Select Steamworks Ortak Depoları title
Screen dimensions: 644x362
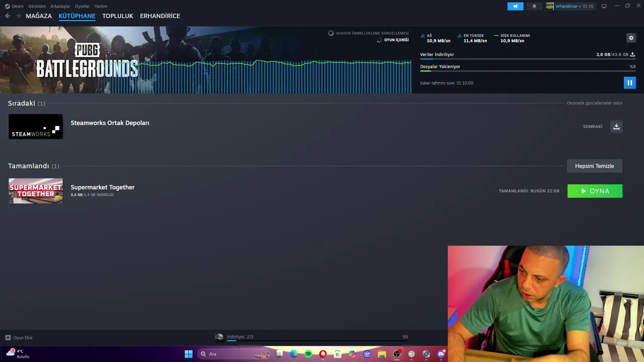110,123
